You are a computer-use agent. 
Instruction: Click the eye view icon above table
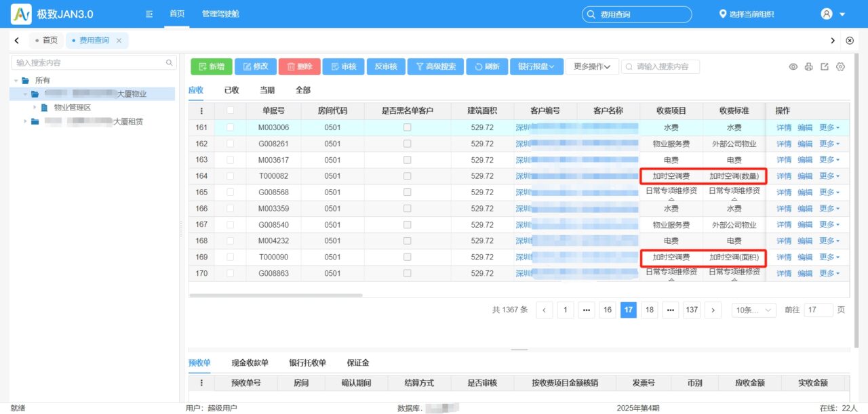[x=793, y=66]
